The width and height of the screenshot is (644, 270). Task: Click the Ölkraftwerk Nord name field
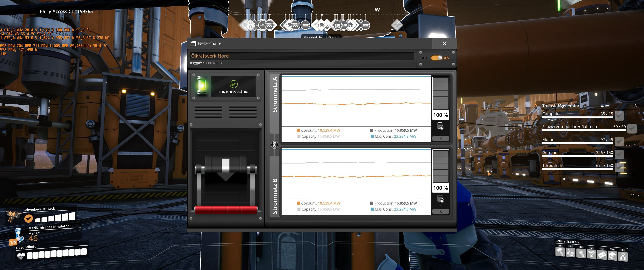(302, 56)
